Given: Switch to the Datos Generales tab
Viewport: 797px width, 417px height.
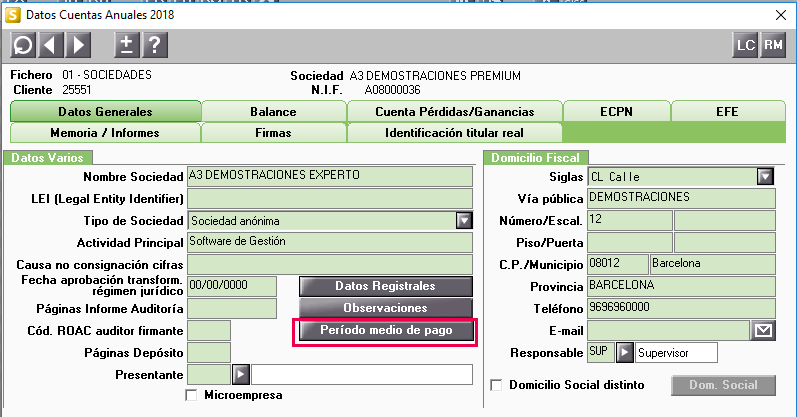Looking at the screenshot, I should tap(105, 111).
